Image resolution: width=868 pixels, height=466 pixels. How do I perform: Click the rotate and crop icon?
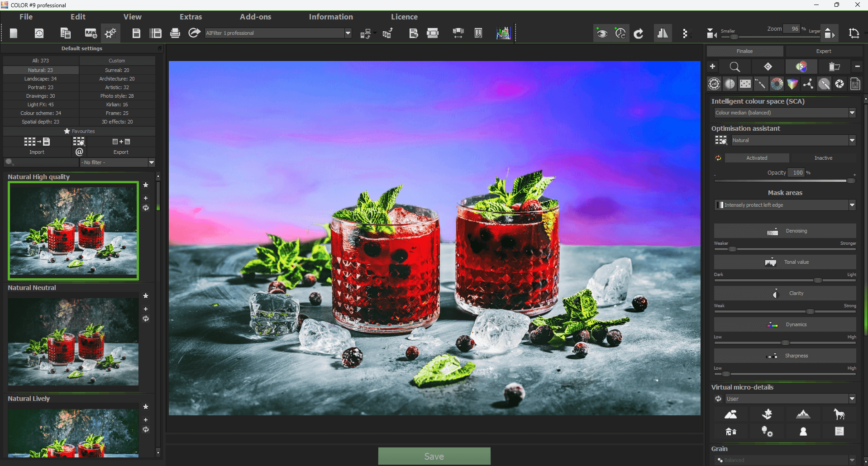click(854, 33)
